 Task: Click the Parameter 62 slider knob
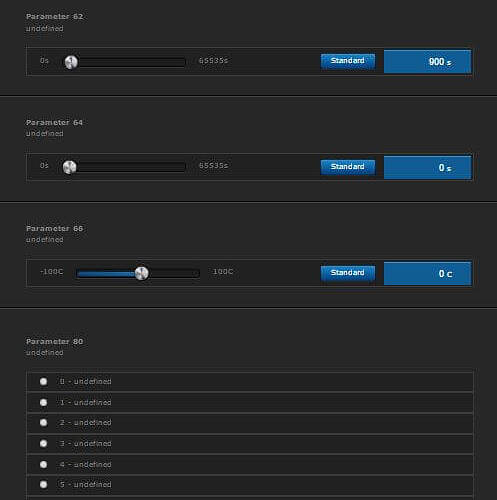(71, 62)
